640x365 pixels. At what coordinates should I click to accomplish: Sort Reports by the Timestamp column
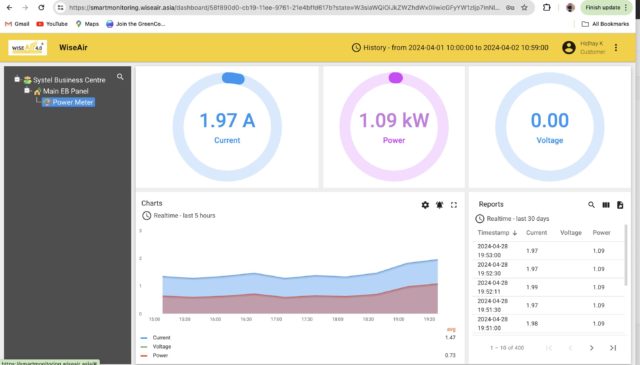coord(497,233)
